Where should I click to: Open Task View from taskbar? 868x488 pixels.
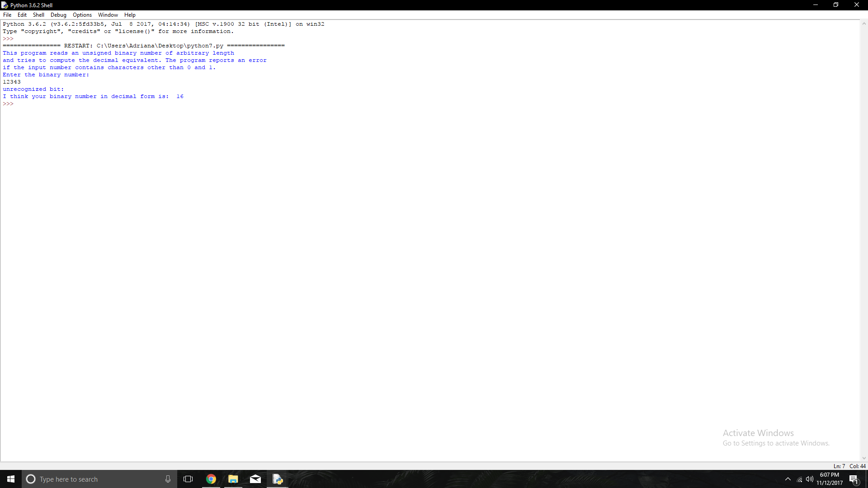188,479
